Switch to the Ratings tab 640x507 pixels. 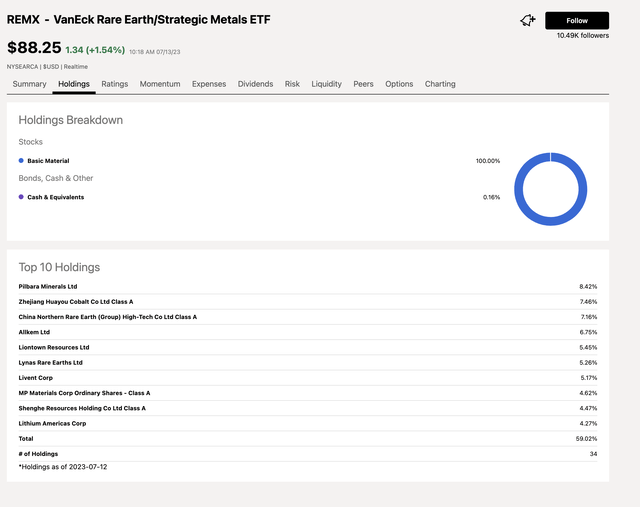[x=114, y=84]
